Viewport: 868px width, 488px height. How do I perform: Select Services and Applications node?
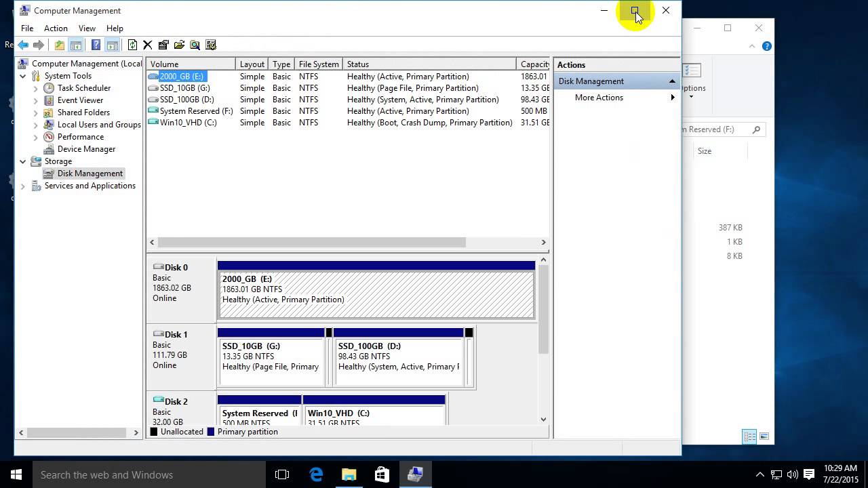(x=90, y=186)
